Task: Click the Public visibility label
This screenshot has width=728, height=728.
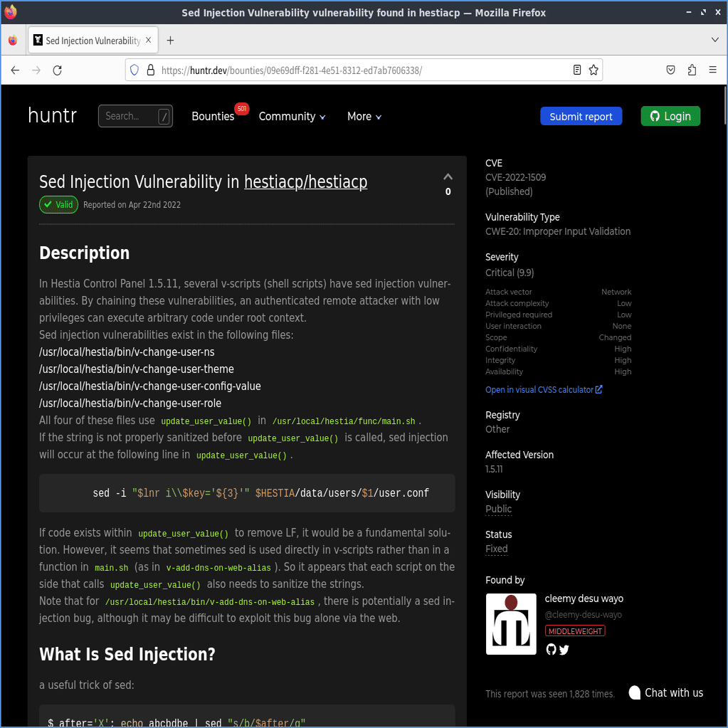Action: pos(498,509)
